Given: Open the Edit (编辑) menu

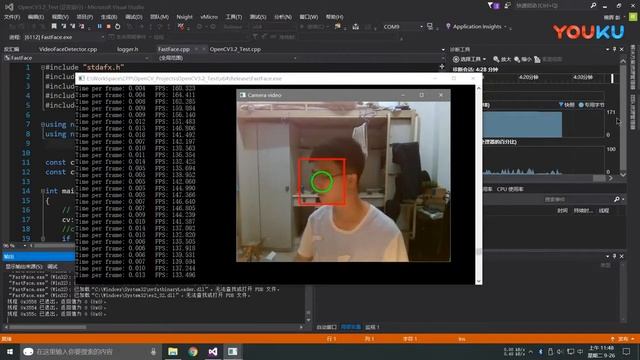Looking at the screenshot, I should click(36, 17).
